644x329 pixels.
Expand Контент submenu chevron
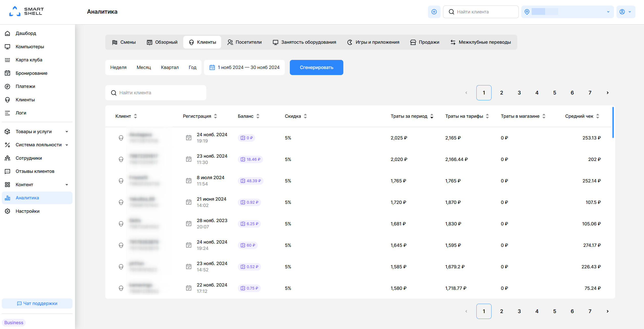(67, 185)
